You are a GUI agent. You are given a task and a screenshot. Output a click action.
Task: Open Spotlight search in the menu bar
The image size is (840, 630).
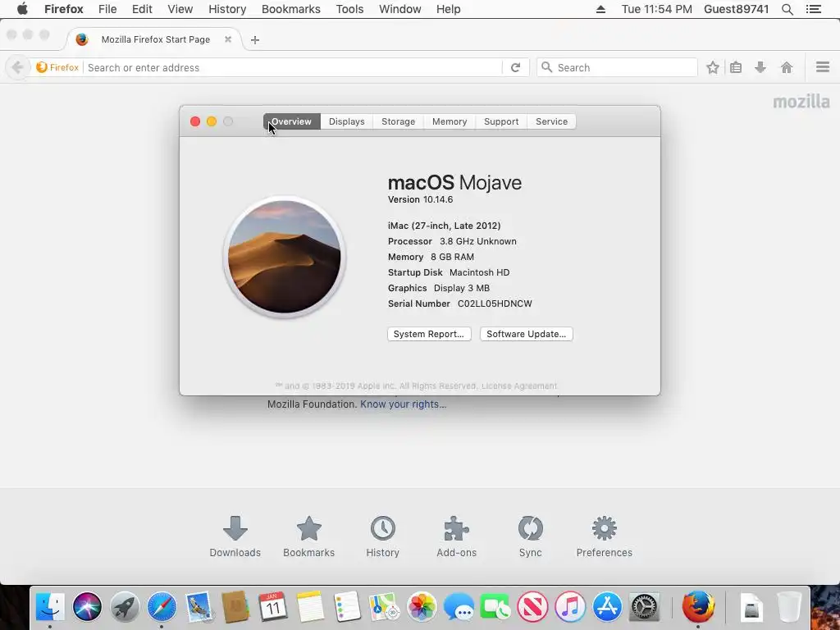click(787, 9)
